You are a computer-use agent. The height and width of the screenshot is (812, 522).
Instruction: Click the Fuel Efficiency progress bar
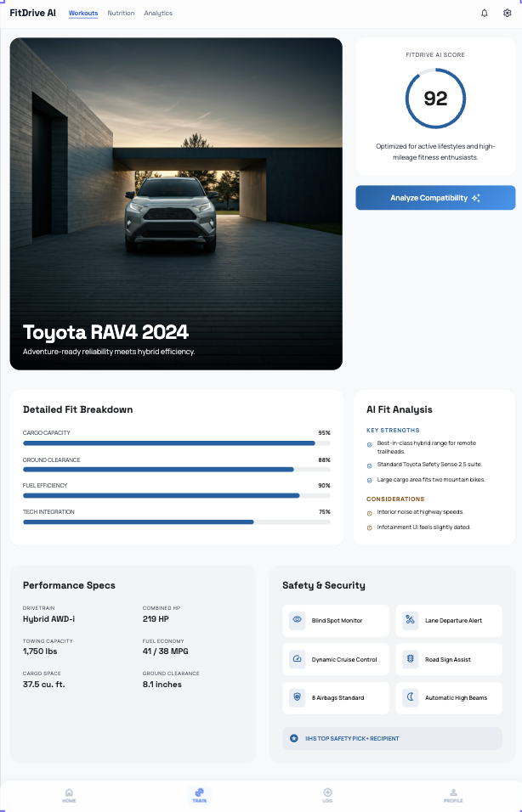pyautogui.click(x=176, y=495)
